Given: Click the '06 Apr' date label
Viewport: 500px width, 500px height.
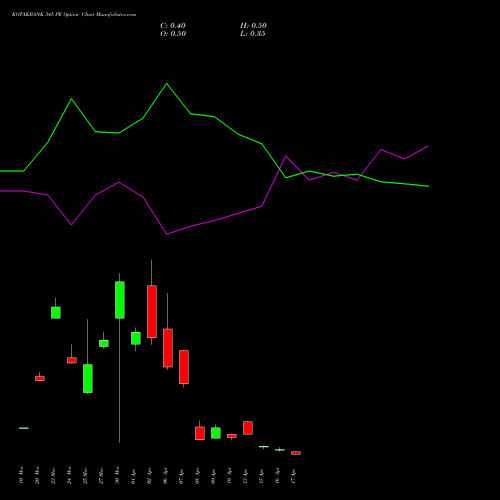Looking at the screenshot, I should (x=165, y=475).
